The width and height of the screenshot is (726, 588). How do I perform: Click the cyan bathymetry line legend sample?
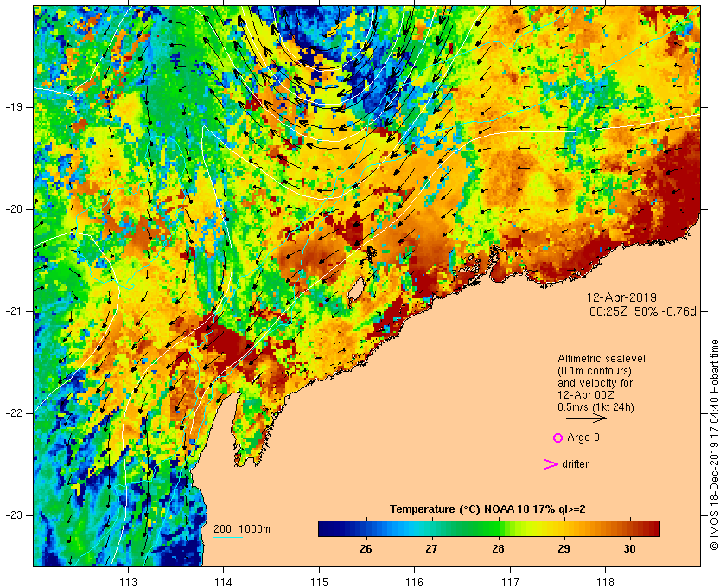(x=228, y=538)
